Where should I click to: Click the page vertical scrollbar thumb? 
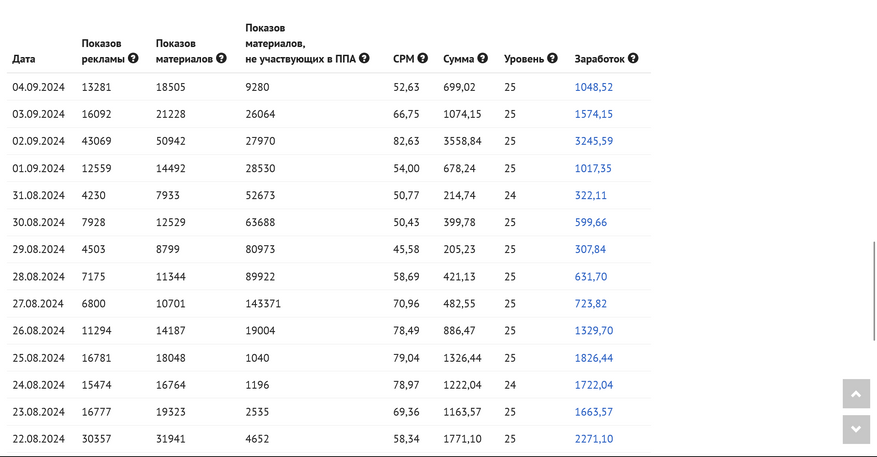[x=874, y=290]
